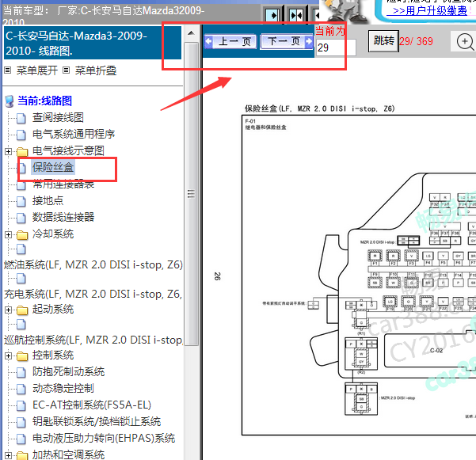This screenshot has width=476, height=460.
Task: Expand all menus via 菜单展开
Action: 37,70
